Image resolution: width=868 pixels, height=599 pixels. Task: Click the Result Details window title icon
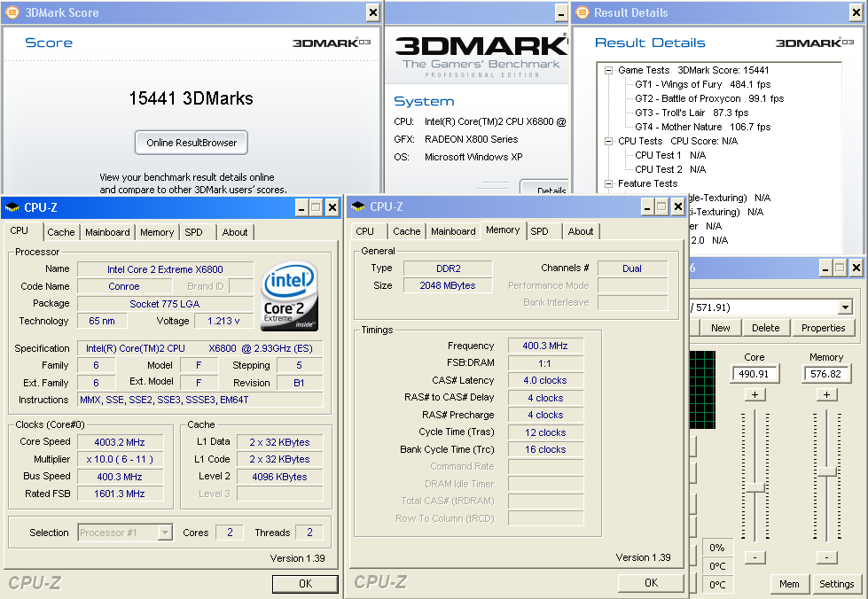click(582, 12)
